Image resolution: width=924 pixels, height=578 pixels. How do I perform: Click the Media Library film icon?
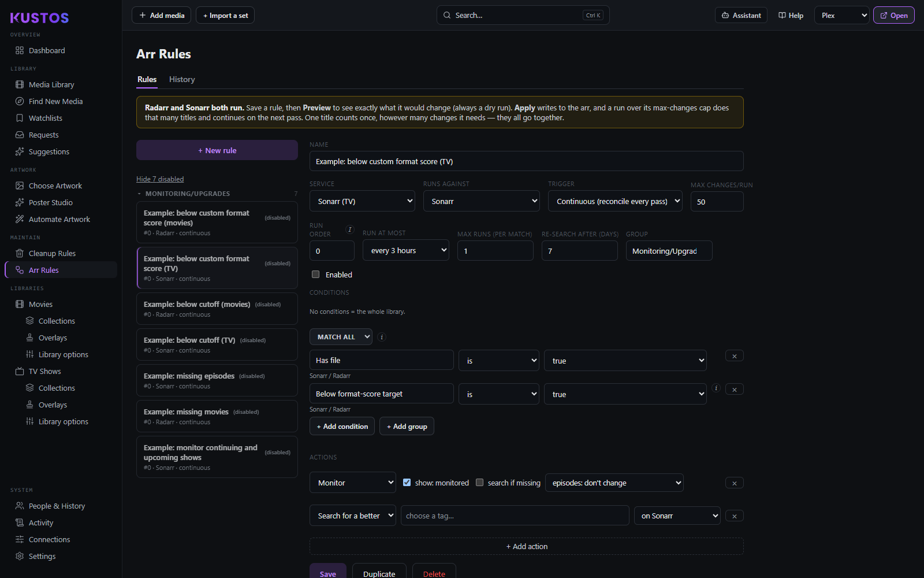click(20, 84)
